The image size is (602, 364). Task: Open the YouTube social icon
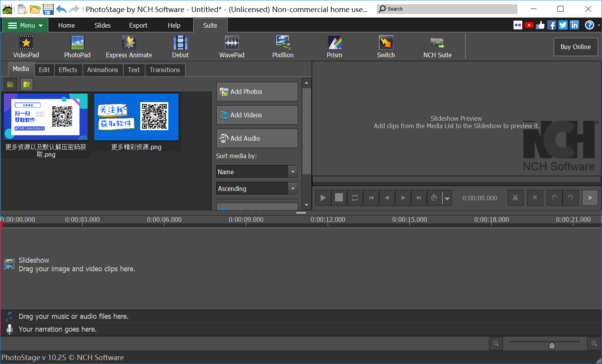pos(529,25)
